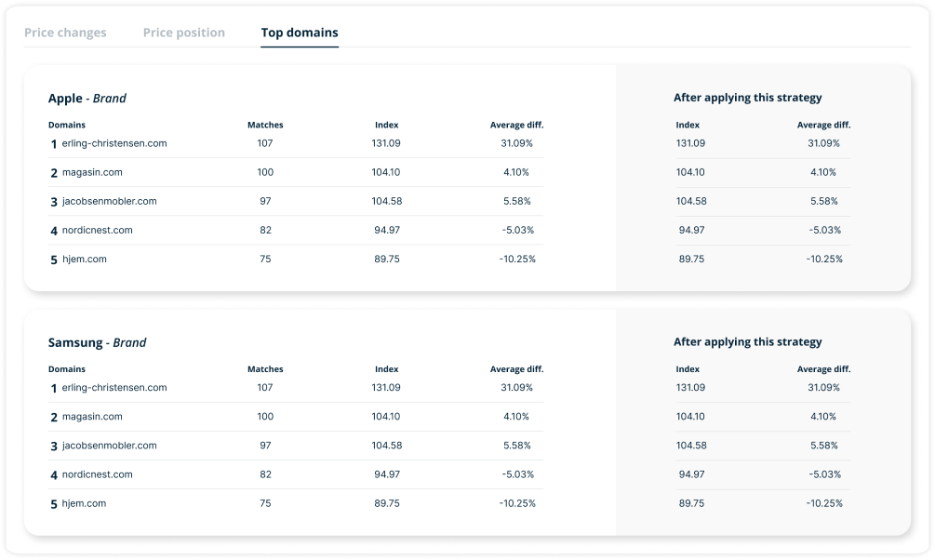Open nordicnest.com in the Samsung card
The width and height of the screenshot is (935, 560).
[x=97, y=473]
